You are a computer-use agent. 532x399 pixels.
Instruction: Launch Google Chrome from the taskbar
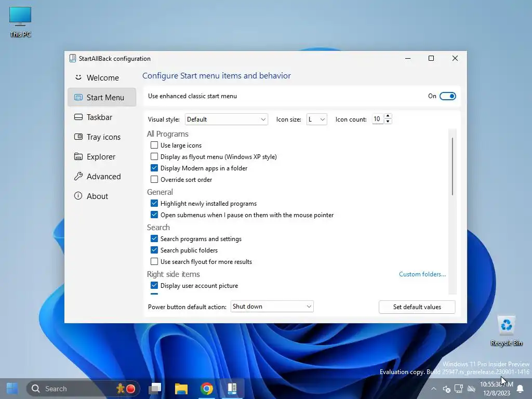click(207, 389)
